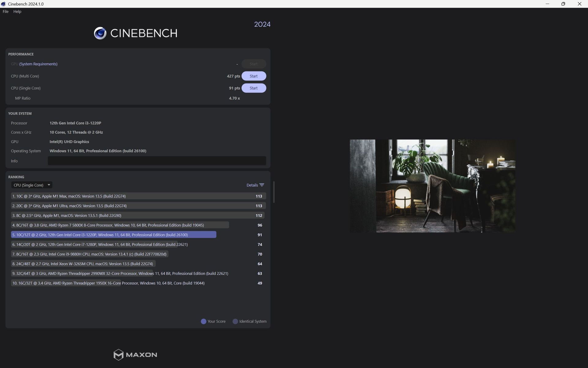
Task: Click the Info text field
Action: [x=157, y=161]
